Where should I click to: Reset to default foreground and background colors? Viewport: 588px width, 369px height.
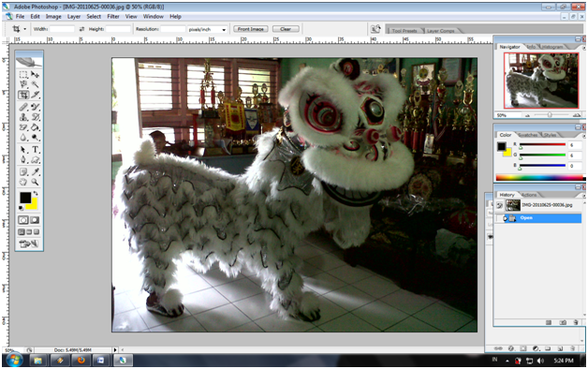click(21, 208)
